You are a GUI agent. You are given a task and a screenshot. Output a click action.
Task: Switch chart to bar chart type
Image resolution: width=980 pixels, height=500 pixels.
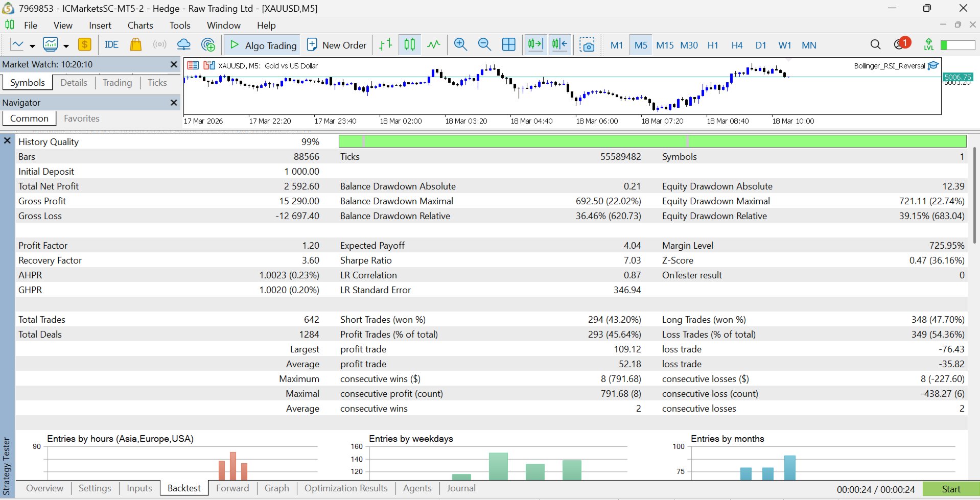tap(386, 45)
